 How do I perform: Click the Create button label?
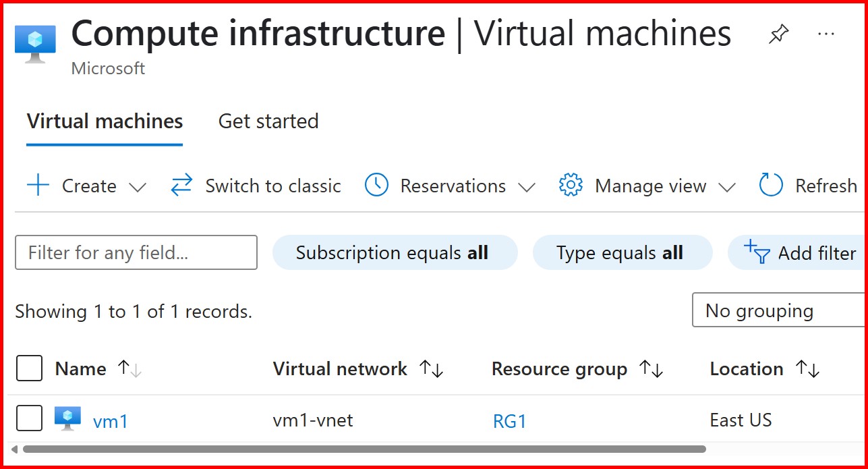(x=89, y=186)
